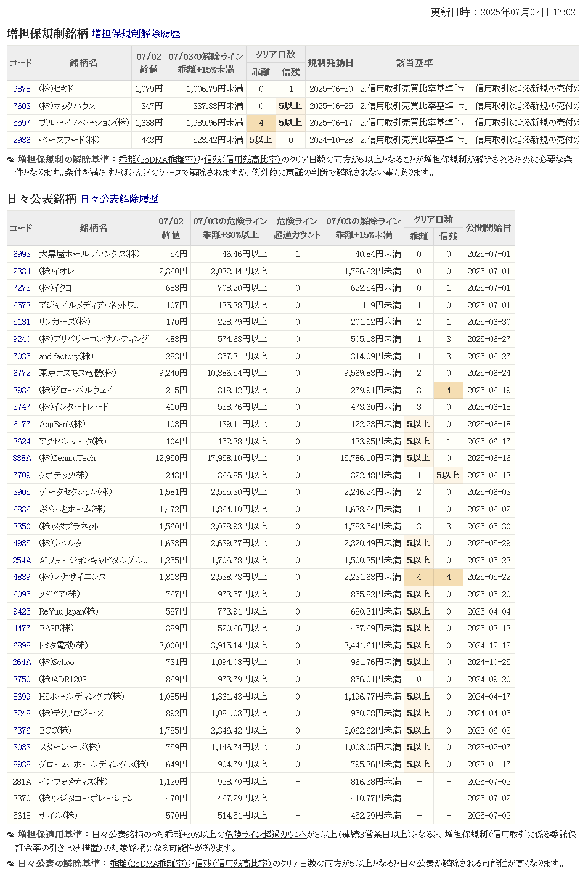Click 信残(信用残高比率) link in 日々公表の解除基準 note
The width and height of the screenshot is (588, 879).
point(233,864)
